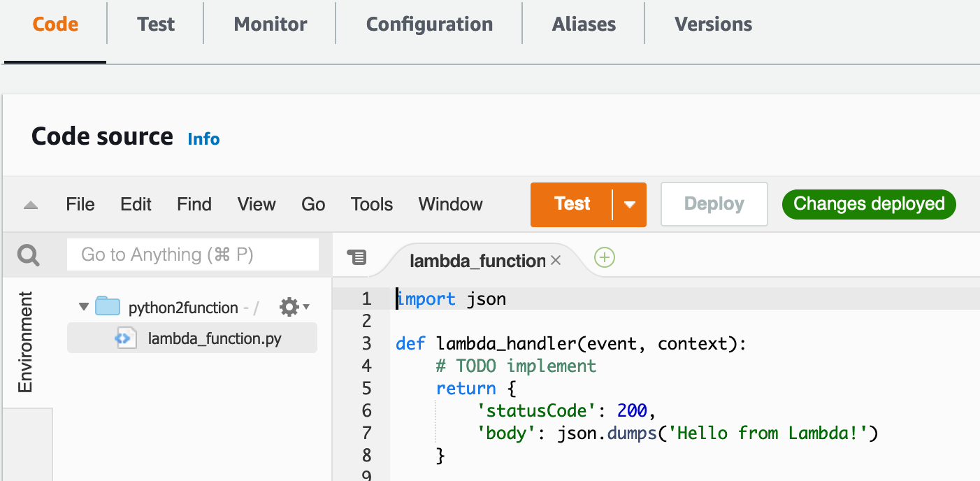Click the search magnifier icon
Image resolution: width=980 pixels, height=481 pixels.
pos(29,255)
